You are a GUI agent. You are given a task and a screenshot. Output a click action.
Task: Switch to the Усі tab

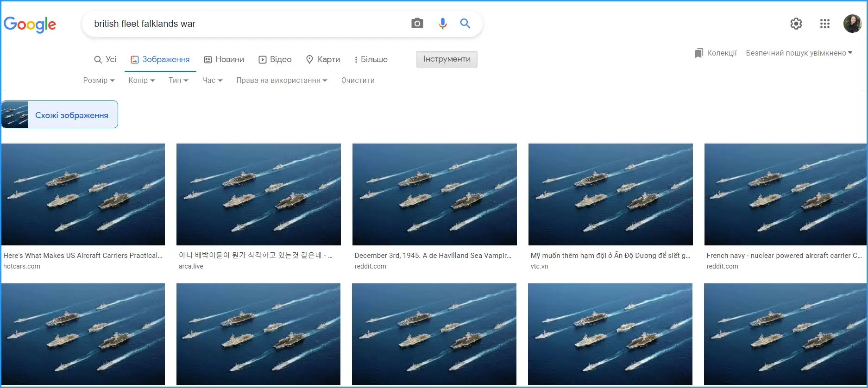105,59
